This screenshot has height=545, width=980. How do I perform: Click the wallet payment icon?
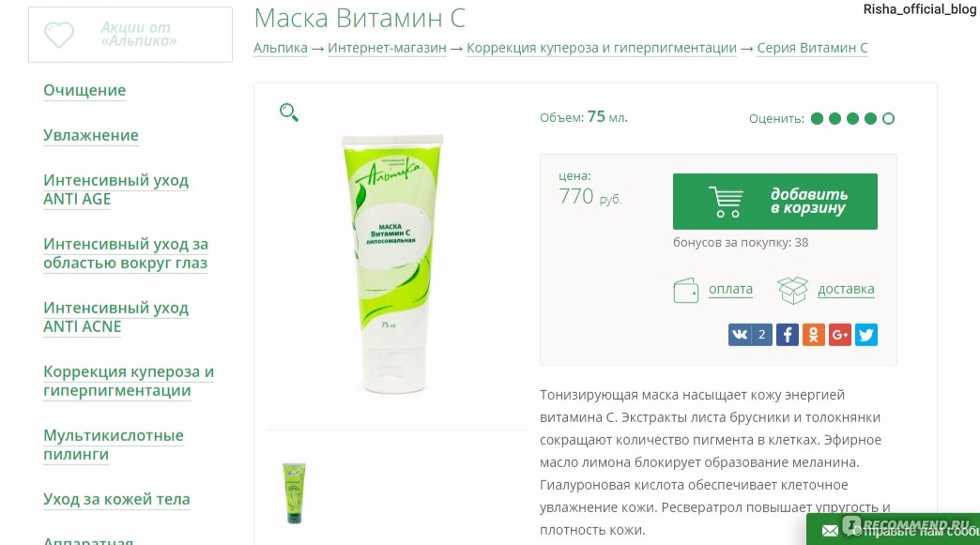[685, 290]
